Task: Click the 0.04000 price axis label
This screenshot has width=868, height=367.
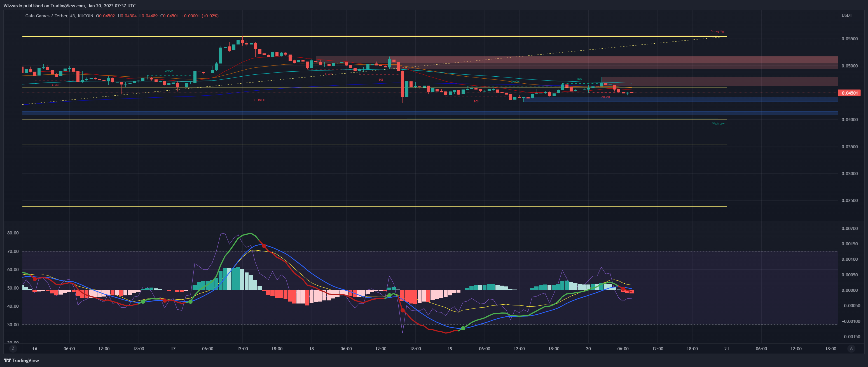Action: [850, 120]
